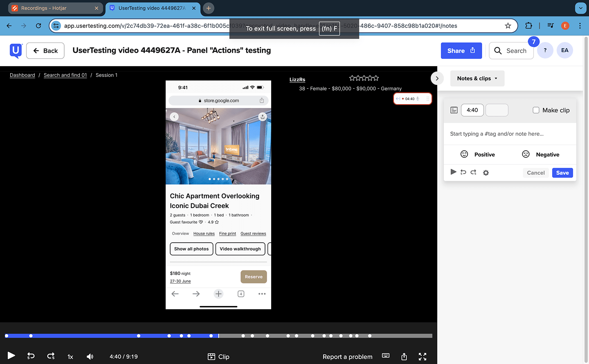Viewport: 589px width, 364px height.
Task: Click the skip forward 5 seconds icon
Action: click(51, 356)
